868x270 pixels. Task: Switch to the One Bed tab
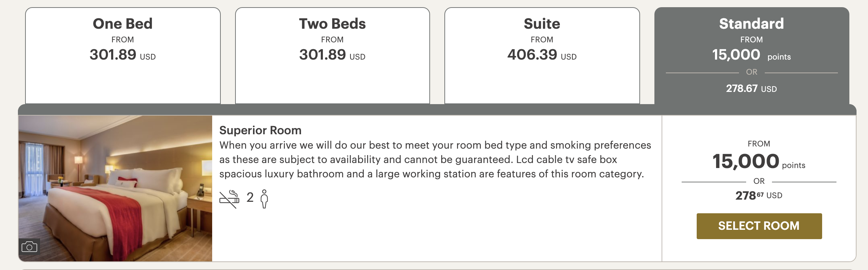click(x=123, y=24)
